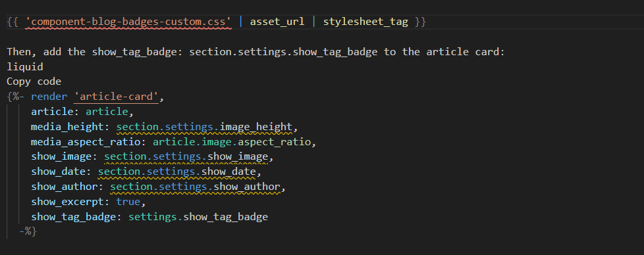Click section.settings.image_height value
The width and height of the screenshot is (644, 255).
coord(205,127)
